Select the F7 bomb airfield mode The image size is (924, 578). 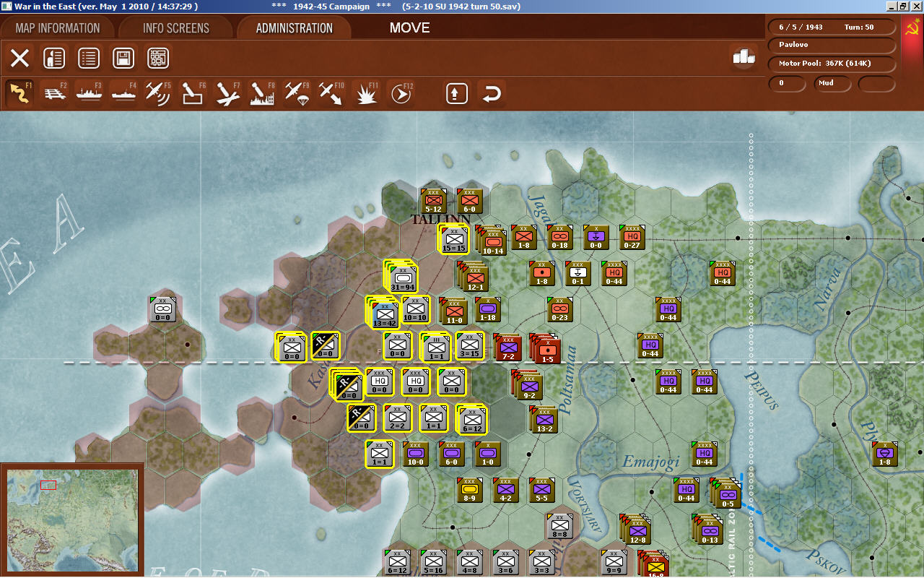click(227, 93)
